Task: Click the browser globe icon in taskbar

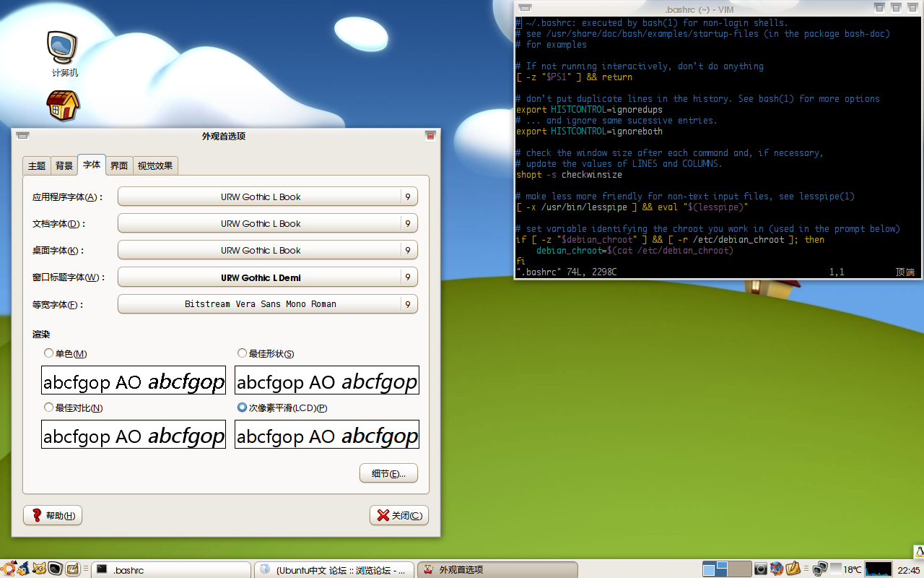Action: [x=265, y=569]
